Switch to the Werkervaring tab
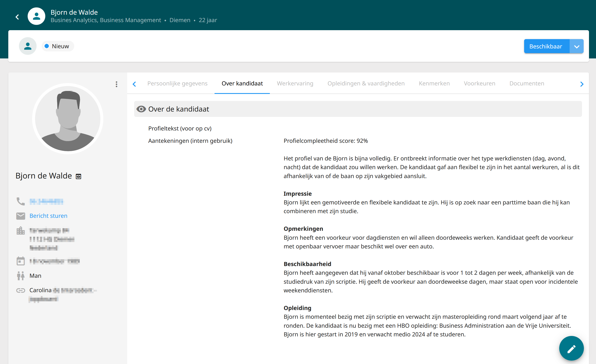The height and width of the screenshot is (364, 596). pos(295,83)
